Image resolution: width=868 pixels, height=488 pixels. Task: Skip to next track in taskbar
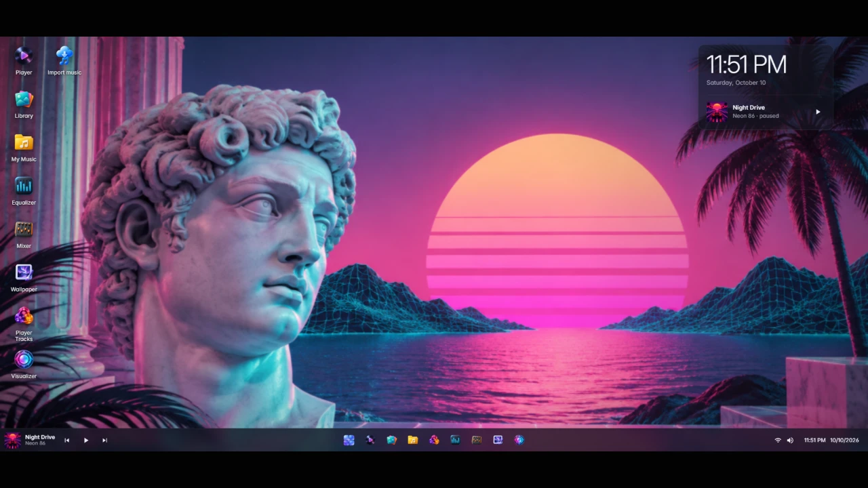104,441
